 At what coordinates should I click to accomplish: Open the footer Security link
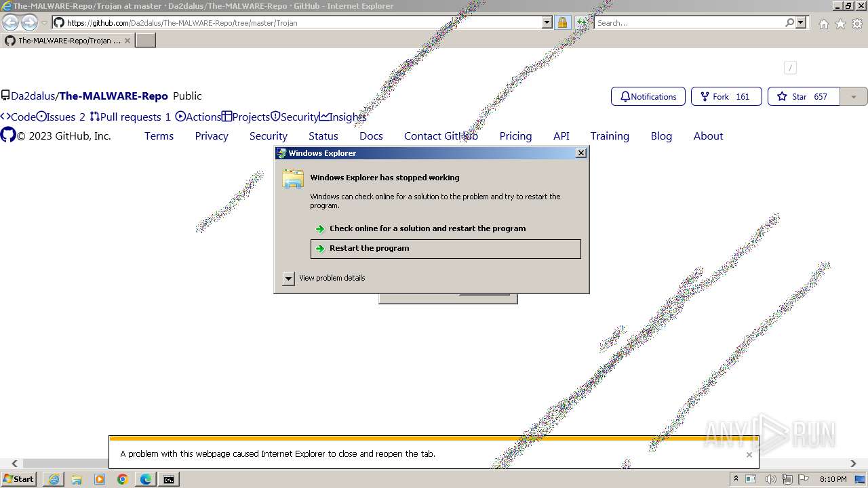point(269,136)
